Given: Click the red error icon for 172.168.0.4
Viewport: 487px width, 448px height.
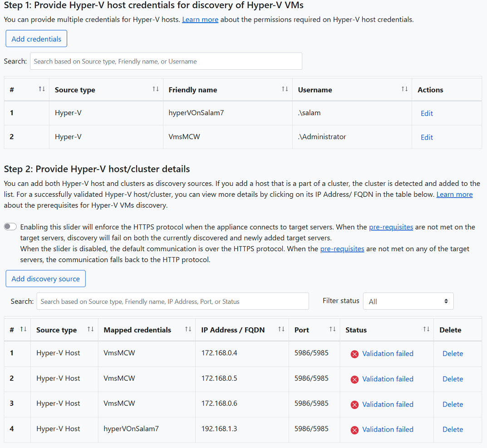Looking at the screenshot, I should click(354, 354).
